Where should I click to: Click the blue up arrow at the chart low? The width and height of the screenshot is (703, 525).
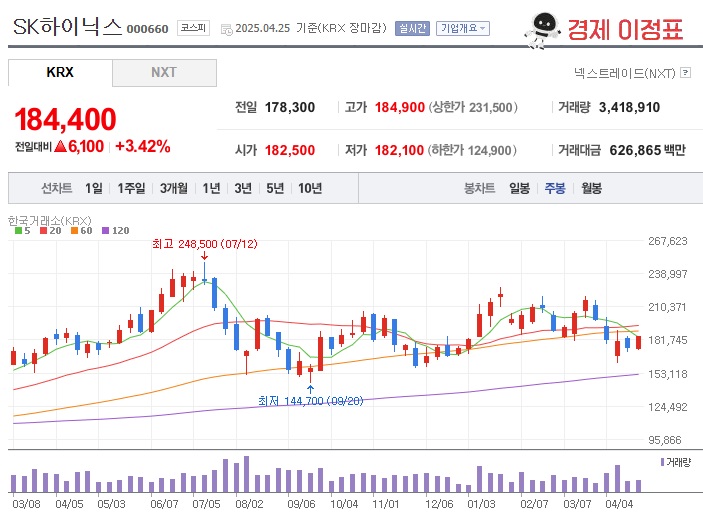point(310,389)
